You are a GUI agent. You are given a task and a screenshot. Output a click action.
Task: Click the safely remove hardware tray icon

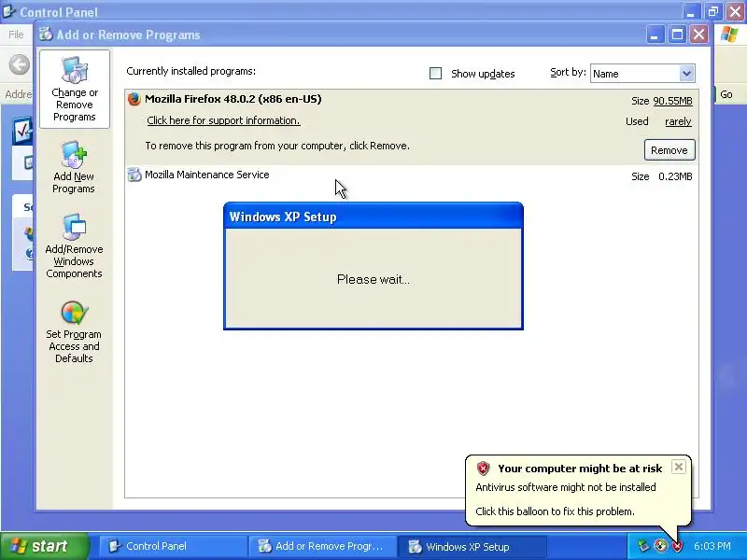[643, 546]
